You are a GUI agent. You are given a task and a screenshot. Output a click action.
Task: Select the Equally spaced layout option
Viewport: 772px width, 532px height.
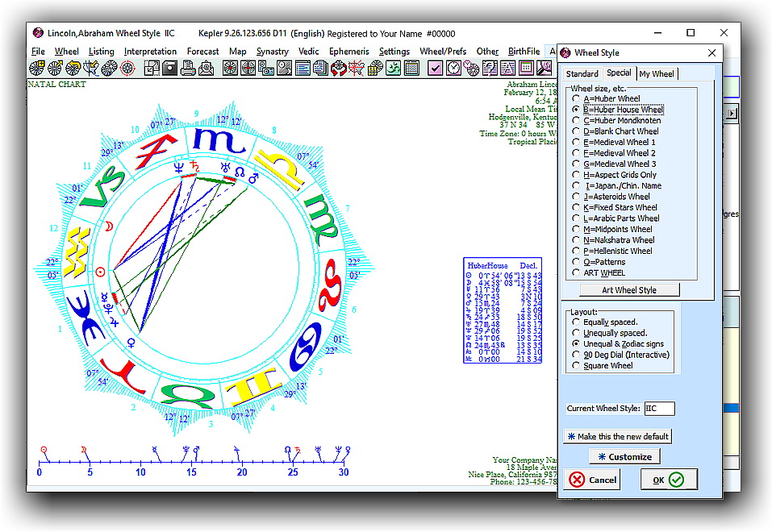coord(576,322)
